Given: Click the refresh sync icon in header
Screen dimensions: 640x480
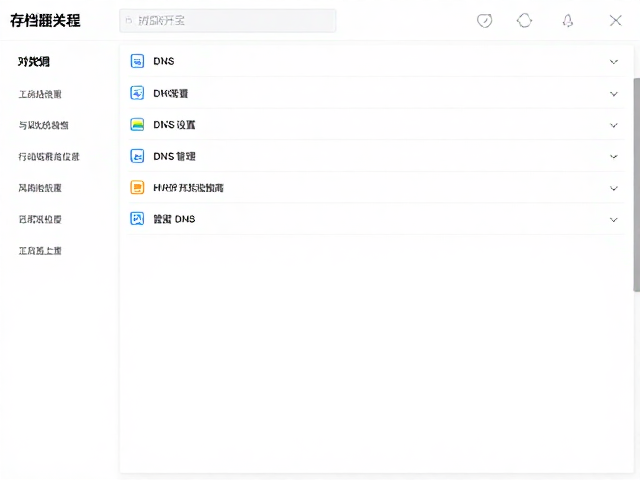Looking at the screenshot, I should (524, 20).
